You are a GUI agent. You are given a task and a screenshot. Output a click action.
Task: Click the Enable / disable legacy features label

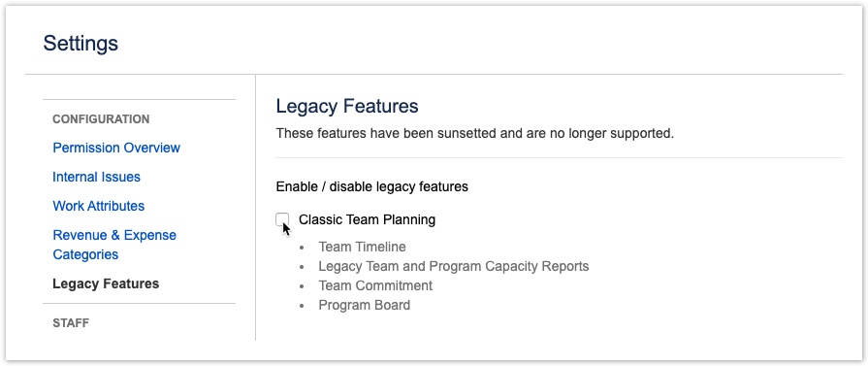coord(372,186)
